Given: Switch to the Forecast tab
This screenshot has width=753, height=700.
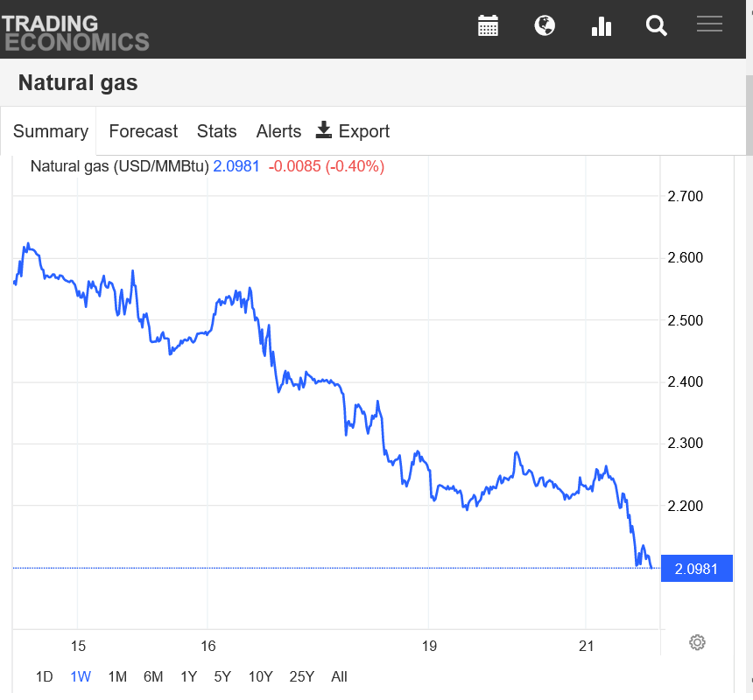Looking at the screenshot, I should 143,131.
